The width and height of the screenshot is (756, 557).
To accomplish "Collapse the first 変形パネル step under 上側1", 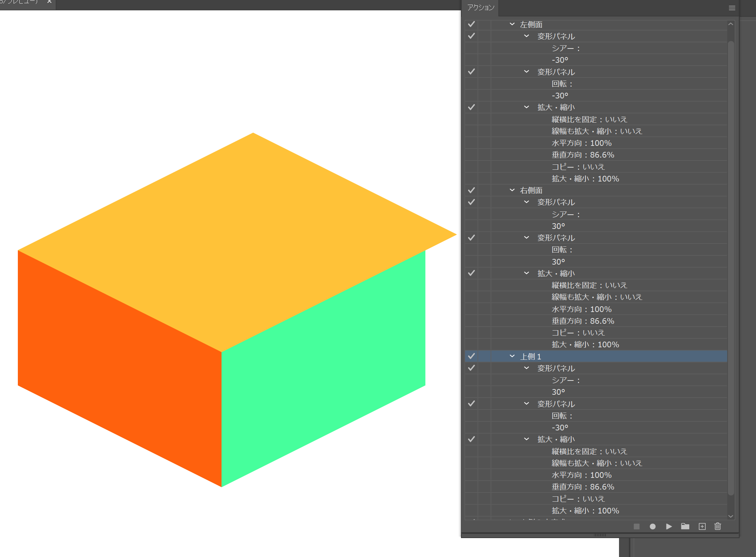I will [x=526, y=368].
